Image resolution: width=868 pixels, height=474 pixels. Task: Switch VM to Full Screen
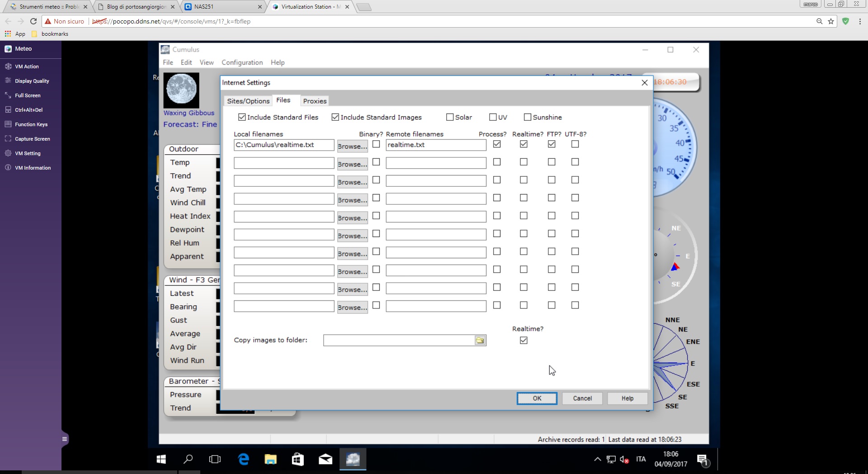coord(27,95)
